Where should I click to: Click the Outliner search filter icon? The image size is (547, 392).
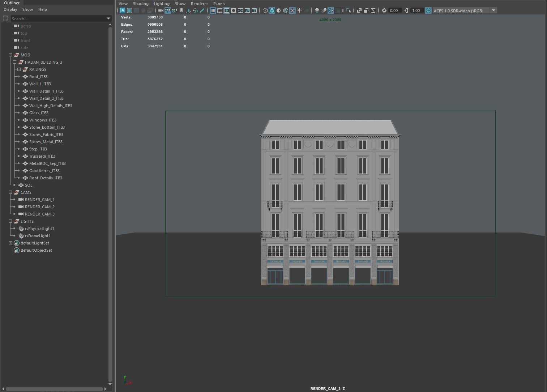(5, 18)
